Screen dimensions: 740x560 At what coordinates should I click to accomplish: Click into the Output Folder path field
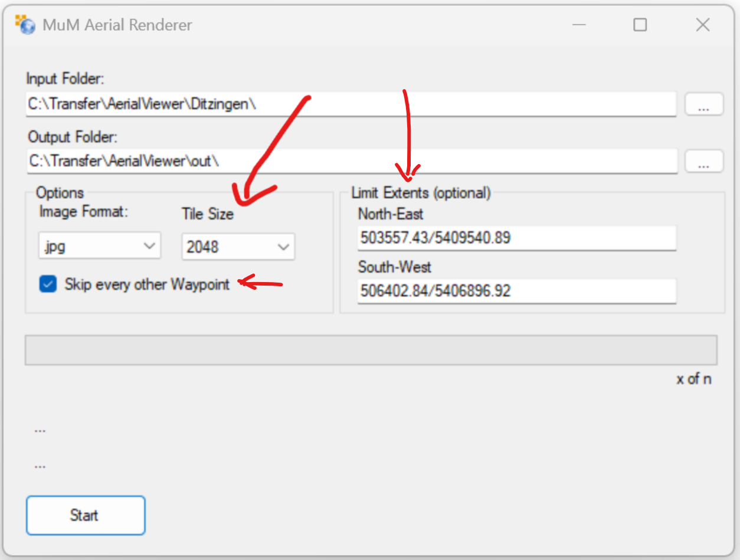point(351,161)
